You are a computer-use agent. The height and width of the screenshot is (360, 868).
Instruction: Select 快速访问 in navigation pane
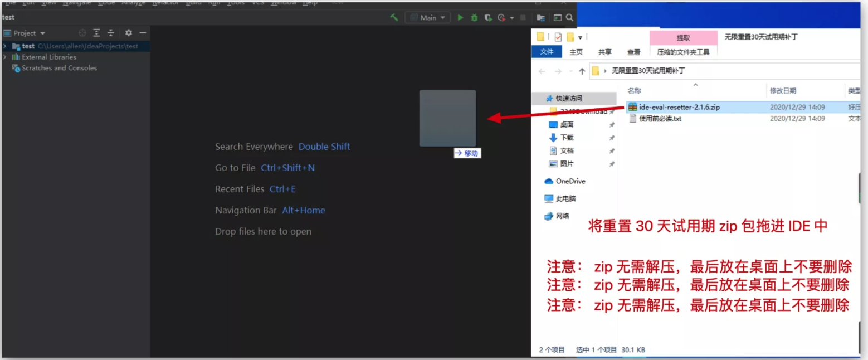point(568,98)
